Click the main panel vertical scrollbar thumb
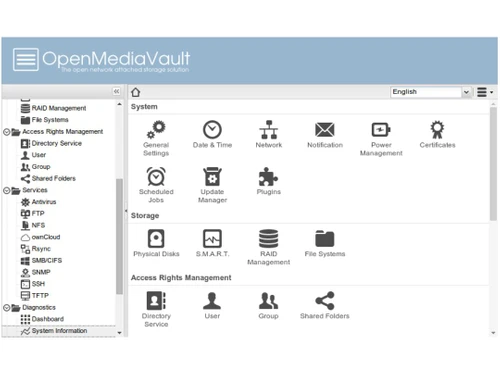The height and width of the screenshot is (375, 500). coord(493,164)
